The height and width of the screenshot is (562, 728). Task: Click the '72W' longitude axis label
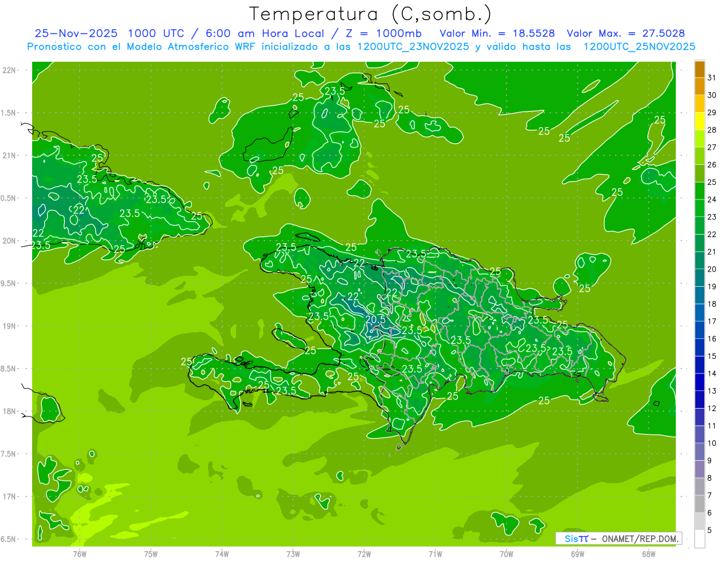coord(364,554)
